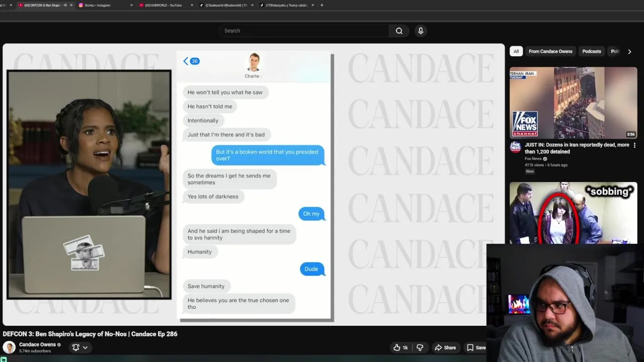The width and height of the screenshot is (644, 362).
Task: Expand the subscription notification dropdown arrow
Action: point(85,347)
